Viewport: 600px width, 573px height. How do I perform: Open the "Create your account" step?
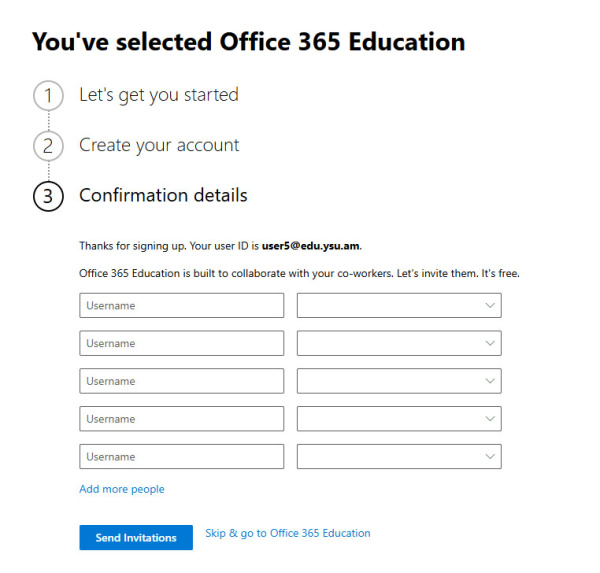(159, 145)
